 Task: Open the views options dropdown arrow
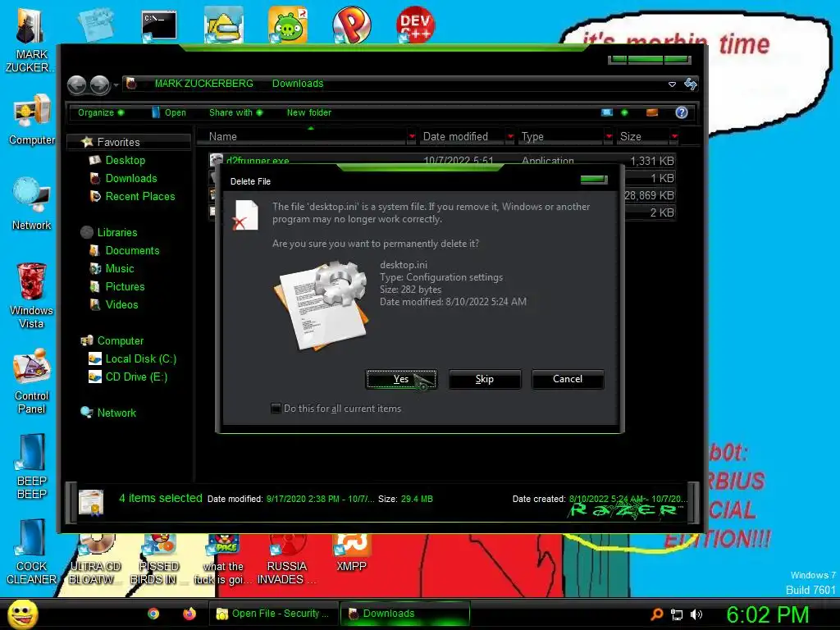[x=624, y=112]
